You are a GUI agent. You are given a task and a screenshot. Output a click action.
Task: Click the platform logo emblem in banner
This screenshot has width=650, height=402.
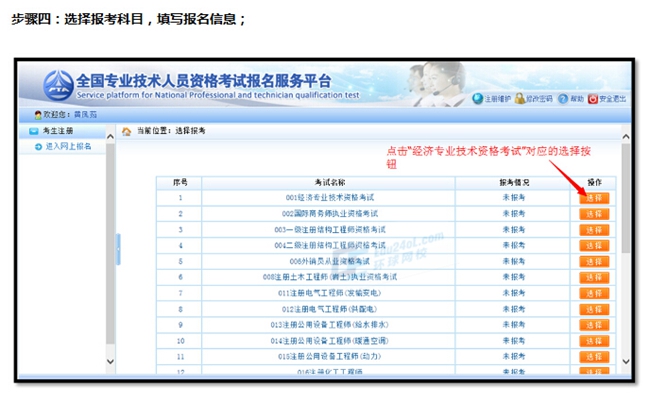click(x=57, y=83)
